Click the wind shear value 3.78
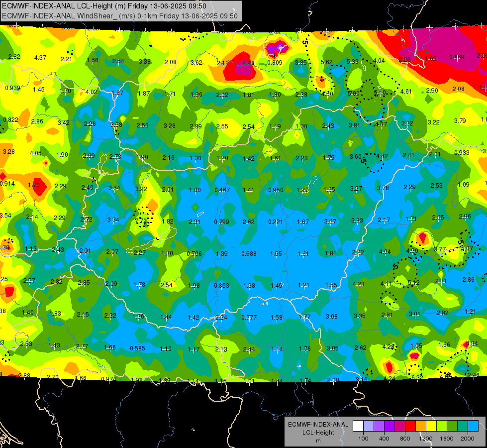The image size is (487, 448). [383, 188]
